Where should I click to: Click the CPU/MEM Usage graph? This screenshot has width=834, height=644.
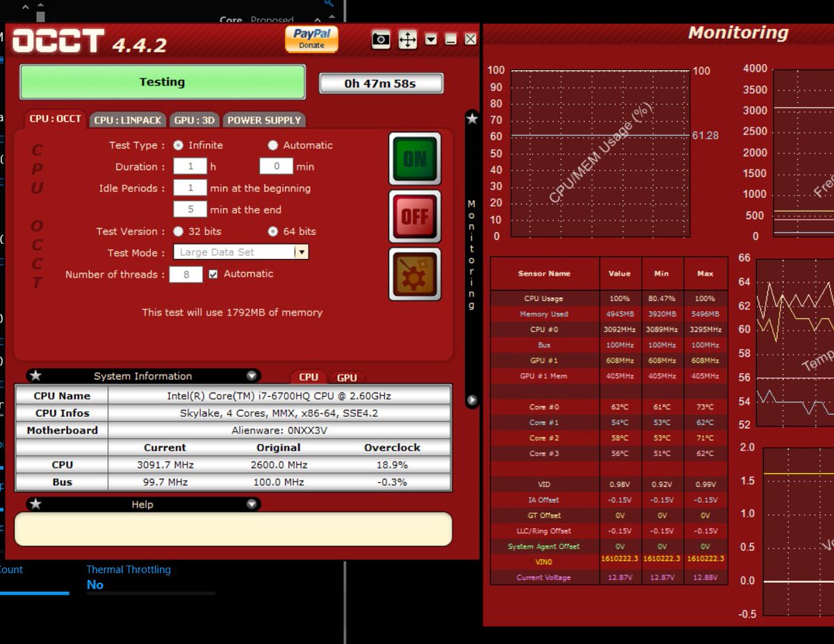(600, 154)
